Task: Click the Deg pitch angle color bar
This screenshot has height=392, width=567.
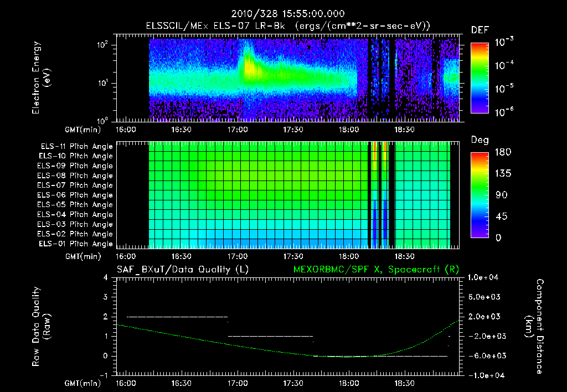Action: (480, 195)
